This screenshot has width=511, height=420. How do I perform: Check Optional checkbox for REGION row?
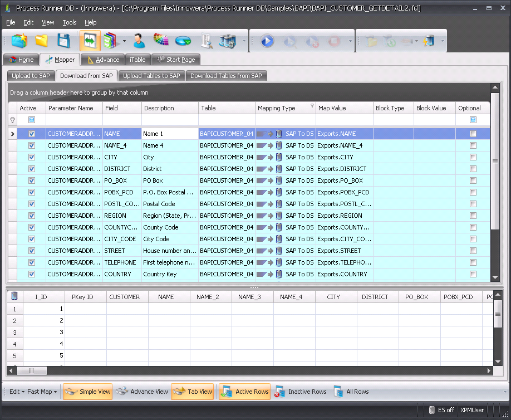pos(473,216)
